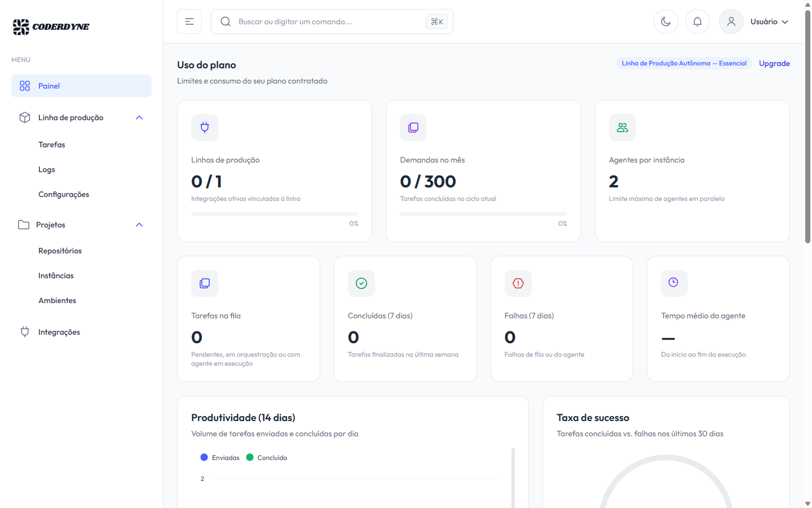This screenshot has height=508, width=812.
Task: Focus the Buscar ou digitar um comando search field
Action: click(332, 21)
